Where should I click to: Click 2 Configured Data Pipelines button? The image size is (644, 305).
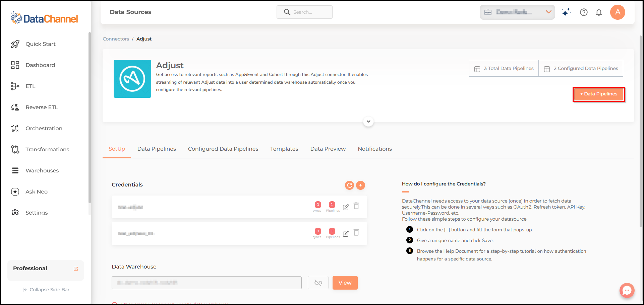[581, 68]
